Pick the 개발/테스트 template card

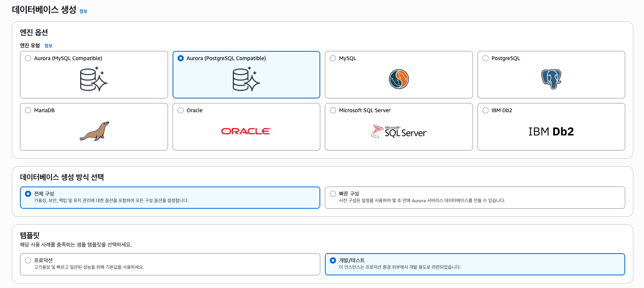tap(475, 264)
